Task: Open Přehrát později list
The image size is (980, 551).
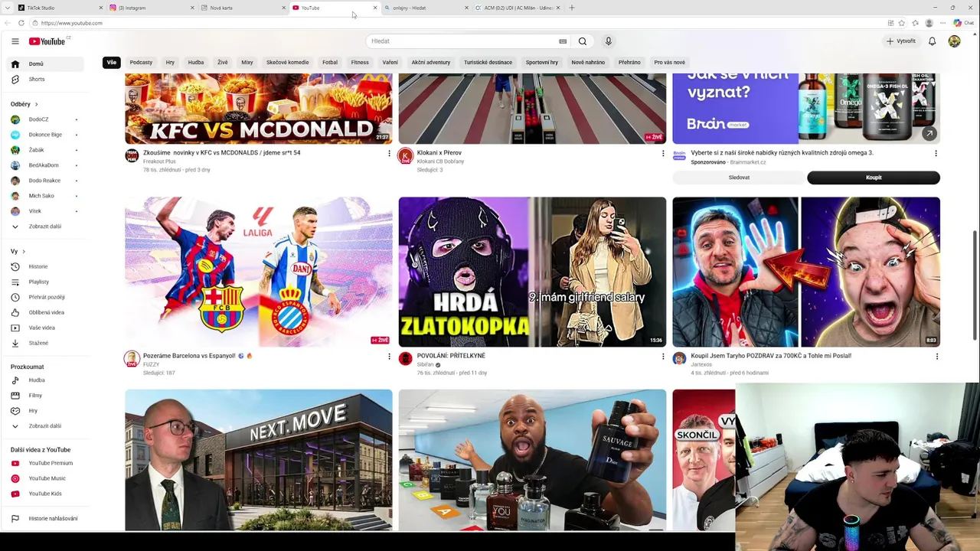Action: (46, 297)
